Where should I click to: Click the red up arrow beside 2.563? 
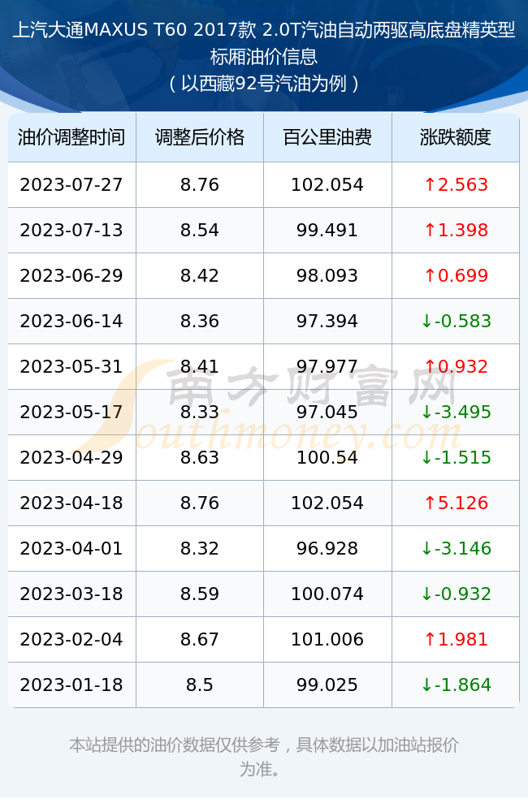click(430, 184)
